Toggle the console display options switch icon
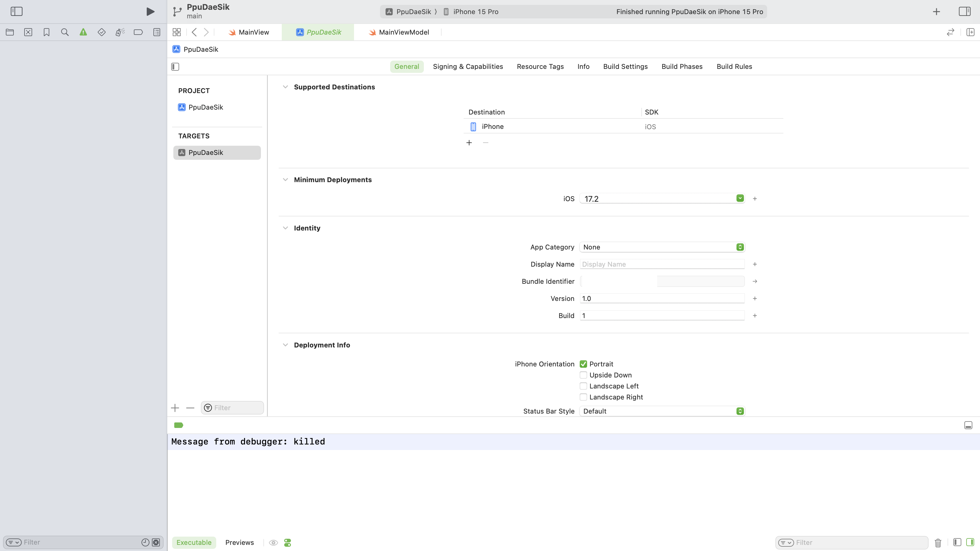The width and height of the screenshot is (980, 551). click(x=288, y=543)
